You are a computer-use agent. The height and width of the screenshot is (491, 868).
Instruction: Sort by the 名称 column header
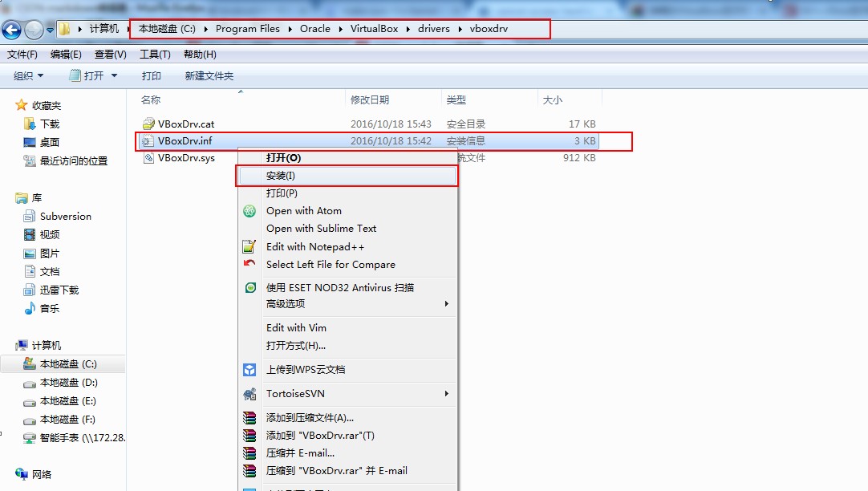coord(151,99)
